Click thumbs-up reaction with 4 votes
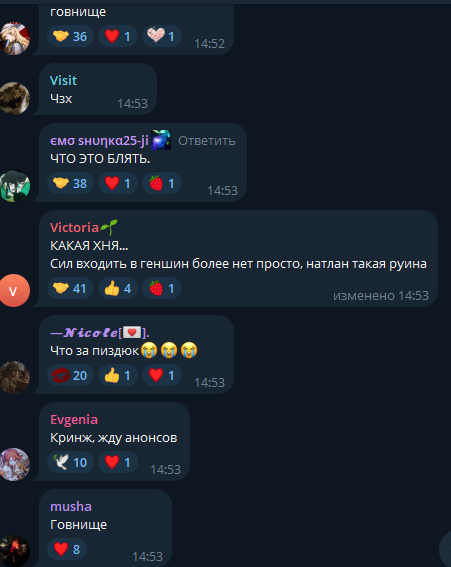 click(118, 288)
